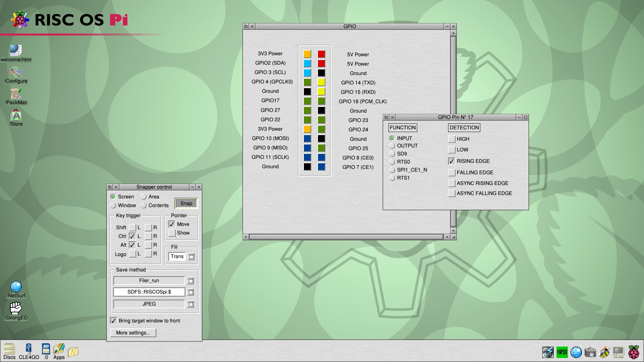Enable FALLING EDGE detection checkbox
644x362 pixels.
[x=452, y=173]
